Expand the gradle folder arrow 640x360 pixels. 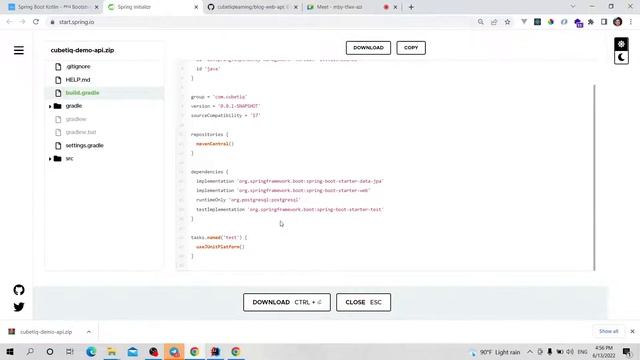point(50,106)
